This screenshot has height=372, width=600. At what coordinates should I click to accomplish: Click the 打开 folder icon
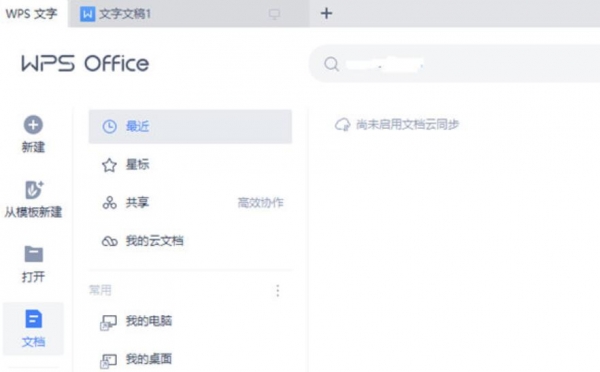pos(34,254)
